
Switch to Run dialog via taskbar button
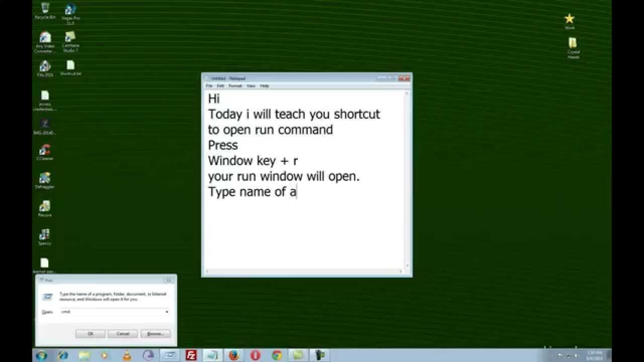pos(170,355)
